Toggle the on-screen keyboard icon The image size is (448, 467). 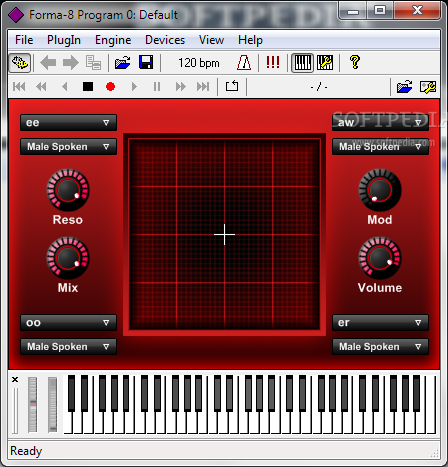303,63
